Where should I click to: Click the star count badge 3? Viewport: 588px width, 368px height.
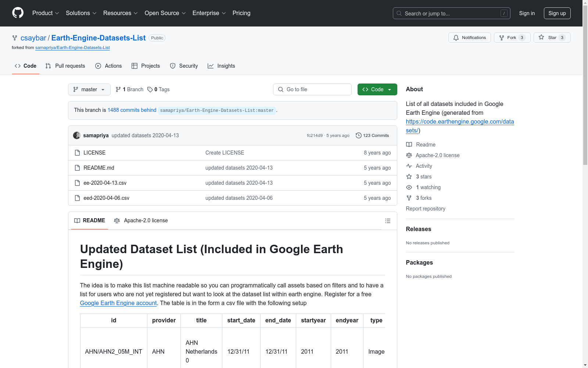(x=562, y=38)
